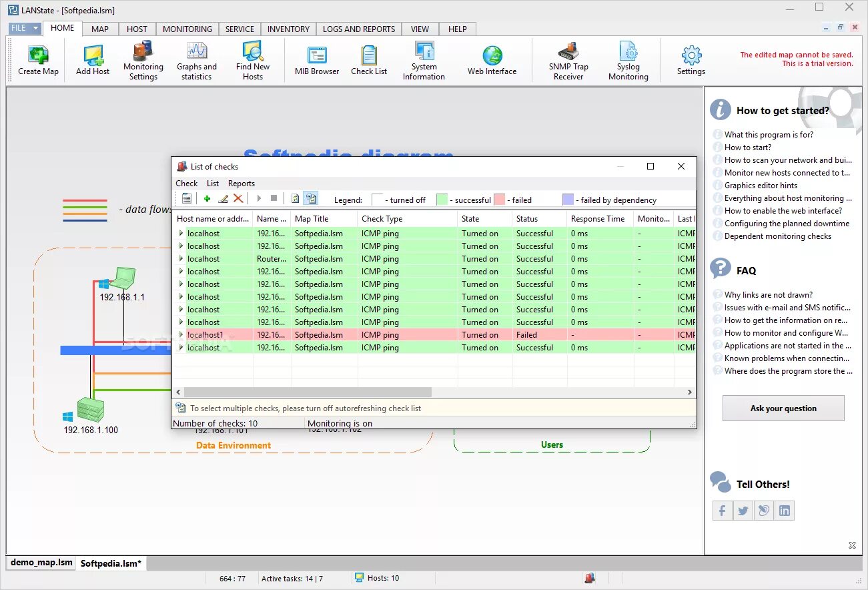Close the help side panel with the X
This screenshot has width=868, height=590.
(852, 545)
